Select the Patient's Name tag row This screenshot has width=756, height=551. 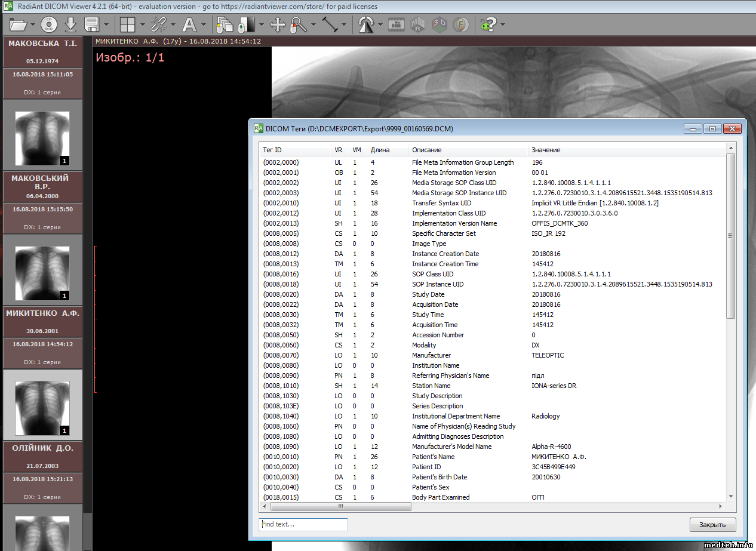[x=433, y=457]
